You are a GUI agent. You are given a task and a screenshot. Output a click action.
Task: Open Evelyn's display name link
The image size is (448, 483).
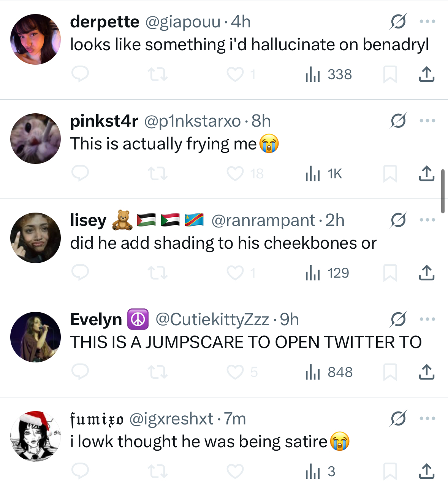tap(96, 319)
